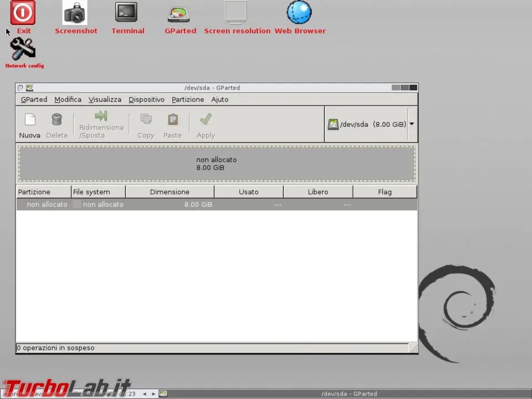The image size is (532, 399).
Task: Open the Dispositivo menu
Action: pyautogui.click(x=146, y=99)
